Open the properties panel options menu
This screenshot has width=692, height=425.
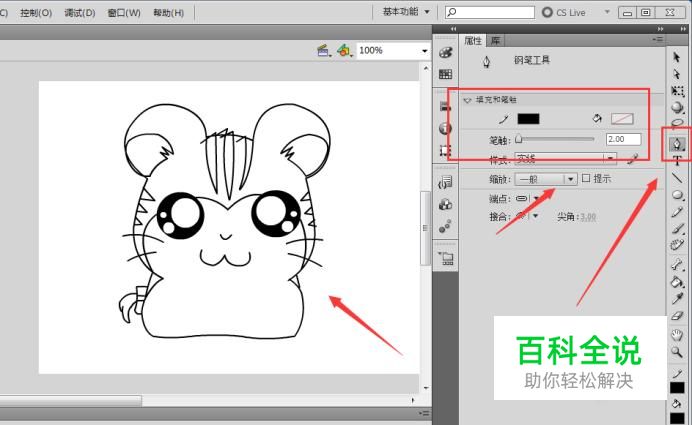click(658, 39)
